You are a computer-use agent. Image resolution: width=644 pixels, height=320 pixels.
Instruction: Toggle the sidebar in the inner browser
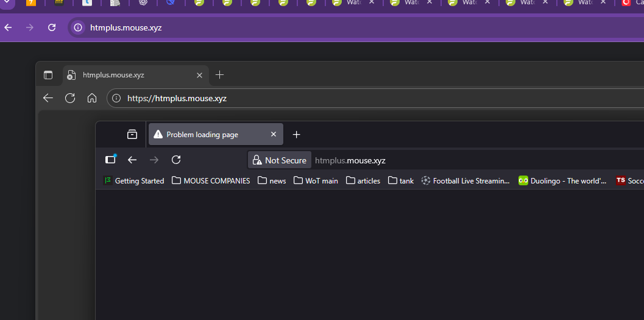[110, 159]
